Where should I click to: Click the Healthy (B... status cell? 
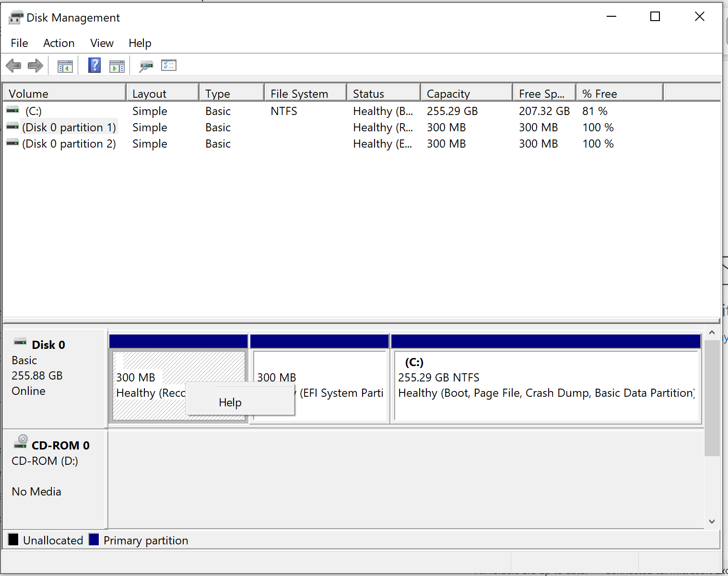click(383, 111)
